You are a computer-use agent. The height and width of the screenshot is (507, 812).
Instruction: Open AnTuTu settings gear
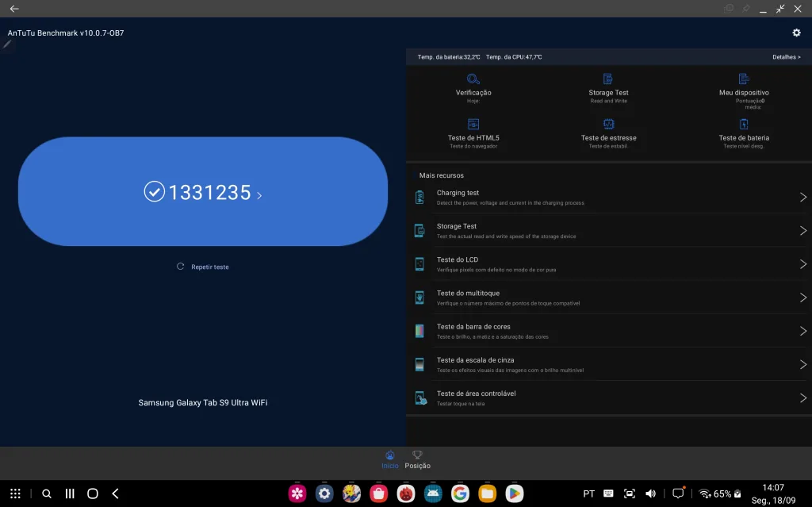[x=796, y=33]
